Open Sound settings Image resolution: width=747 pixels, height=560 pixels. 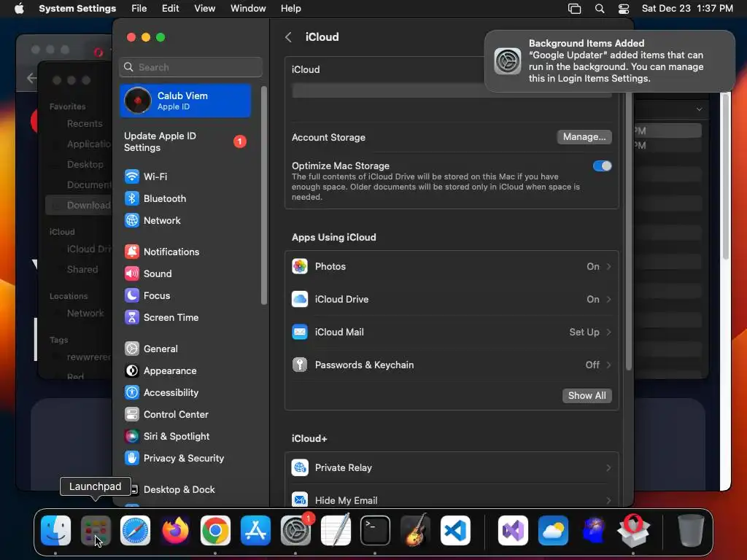point(187,274)
